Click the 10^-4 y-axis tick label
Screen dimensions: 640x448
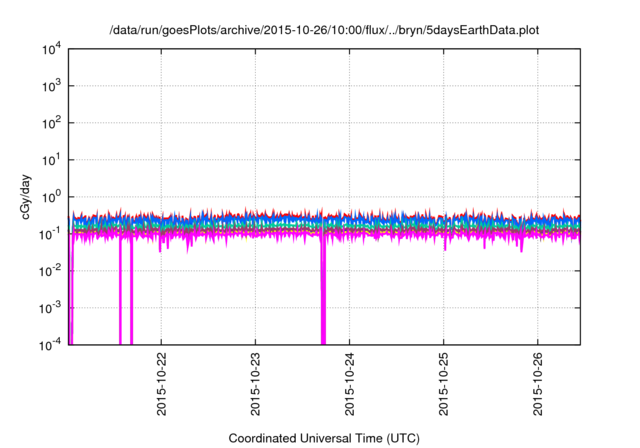click(x=50, y=345)
